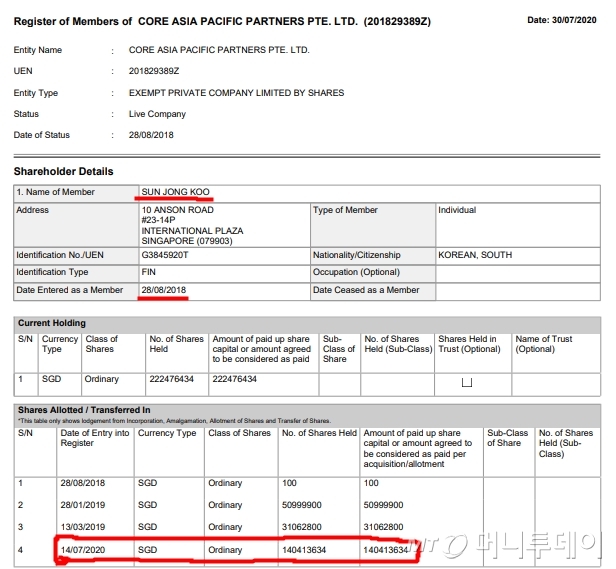Select the Current Holding paid-up amount 222476434
Screen dimensions: 616x569
[x=235, y=379]
